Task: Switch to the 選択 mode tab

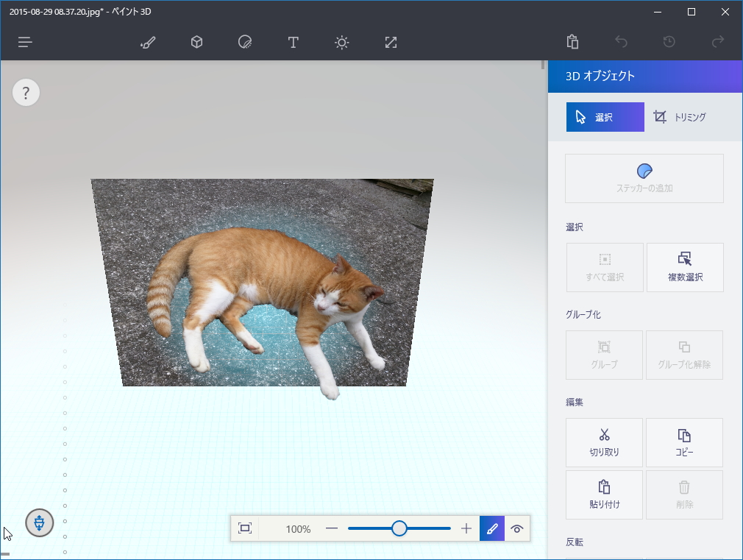Action: (605, 117)
